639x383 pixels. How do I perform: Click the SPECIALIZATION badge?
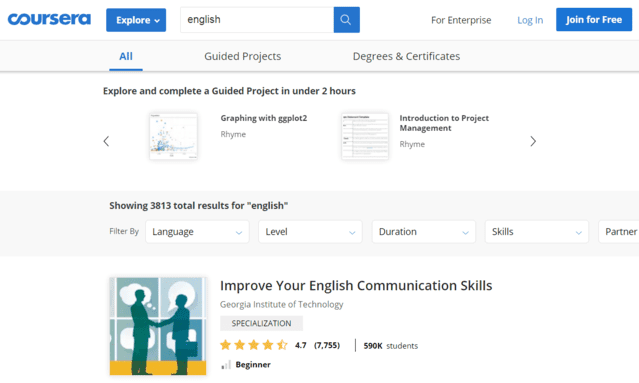point(261,324)
